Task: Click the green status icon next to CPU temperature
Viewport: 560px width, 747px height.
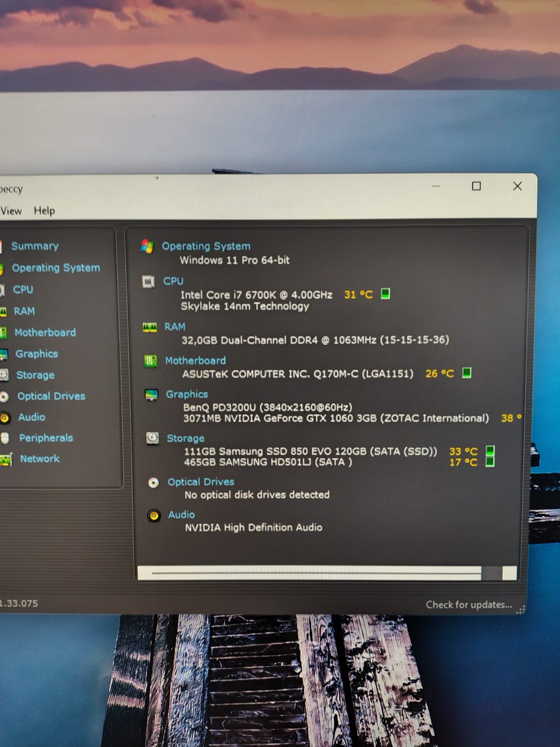Action: [386, 294]
